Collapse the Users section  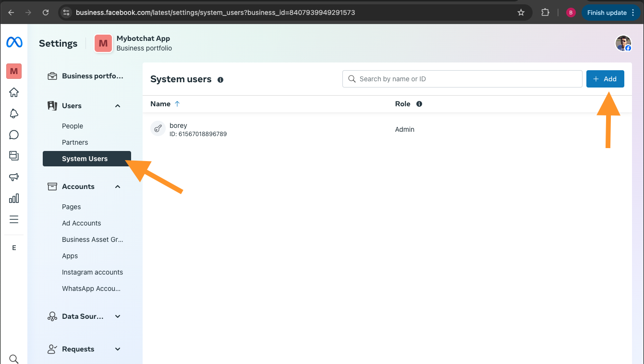click(x=118, y=106)
